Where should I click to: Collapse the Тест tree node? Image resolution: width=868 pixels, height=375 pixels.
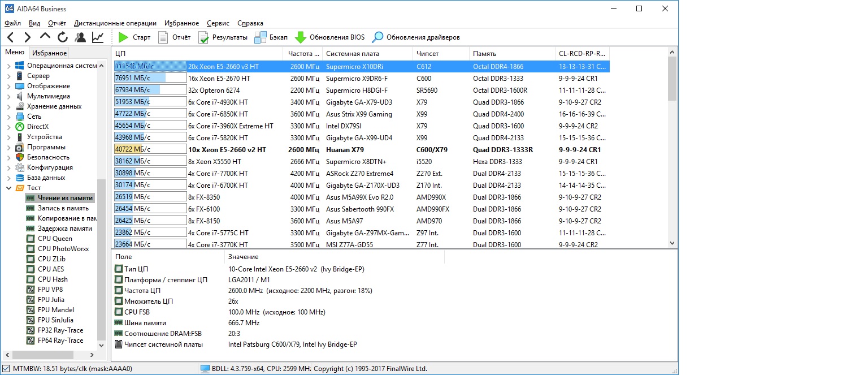[8, 188]
